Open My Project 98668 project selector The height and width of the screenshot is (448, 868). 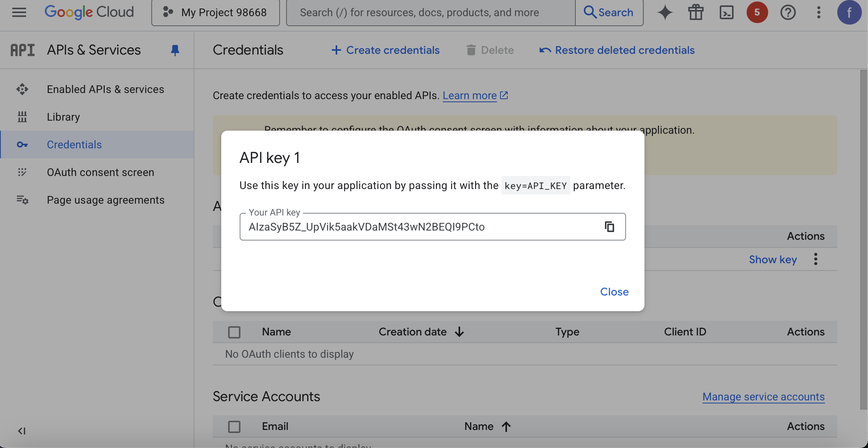215,12
